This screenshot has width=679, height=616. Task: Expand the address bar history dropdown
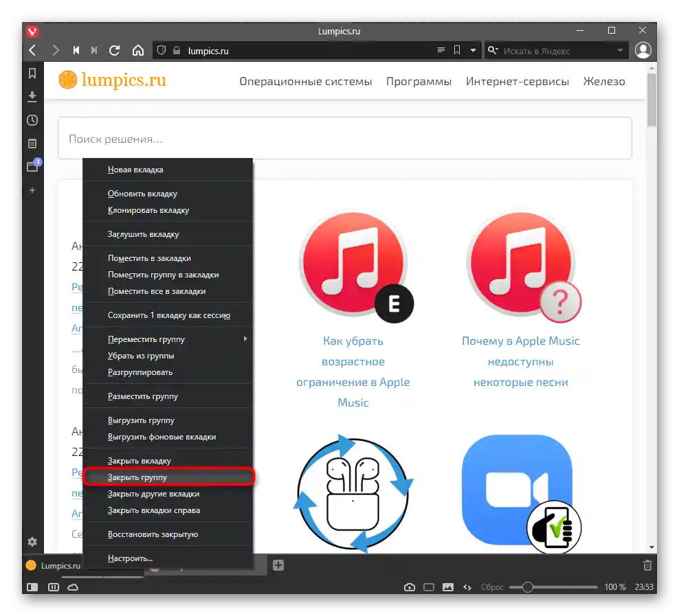click(474, 51)
